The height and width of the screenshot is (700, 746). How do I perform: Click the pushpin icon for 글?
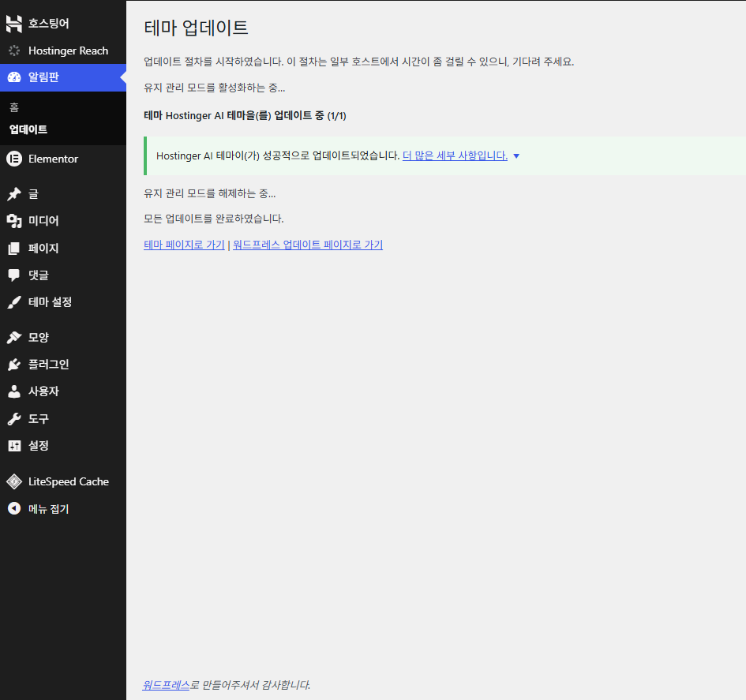tap(14, 193)
